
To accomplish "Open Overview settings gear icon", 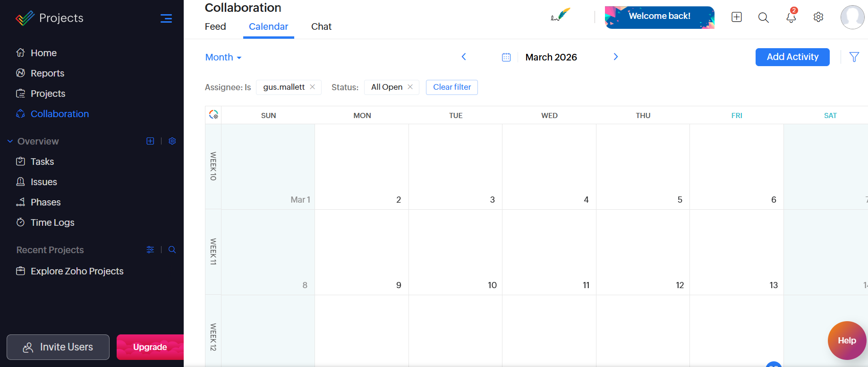I will pyautogui.click(x=172, y=141).
